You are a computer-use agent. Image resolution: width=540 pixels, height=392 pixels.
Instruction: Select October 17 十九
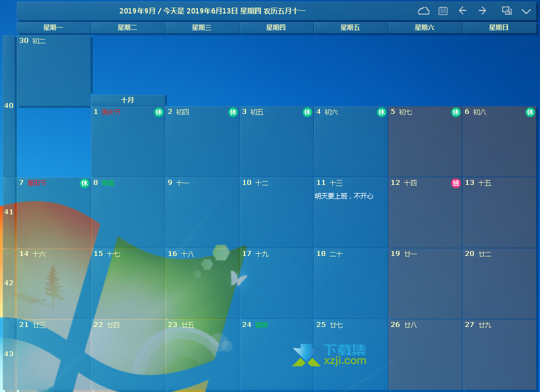[x=277, y=284]
